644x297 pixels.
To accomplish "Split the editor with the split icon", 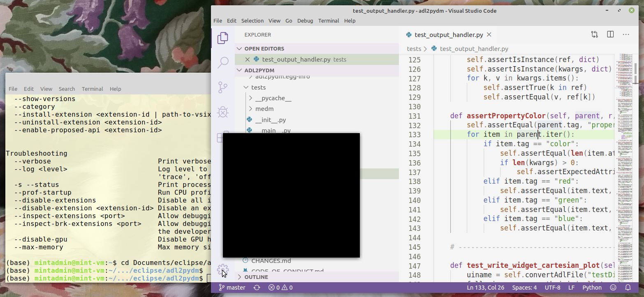I will [x=610, y=35].
